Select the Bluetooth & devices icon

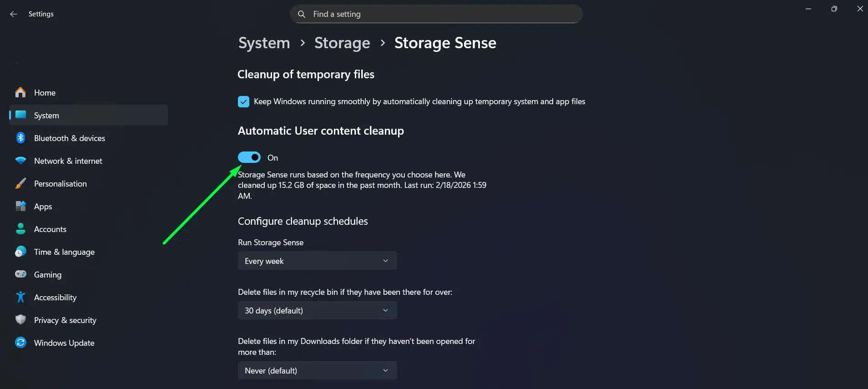click(20, 138)
